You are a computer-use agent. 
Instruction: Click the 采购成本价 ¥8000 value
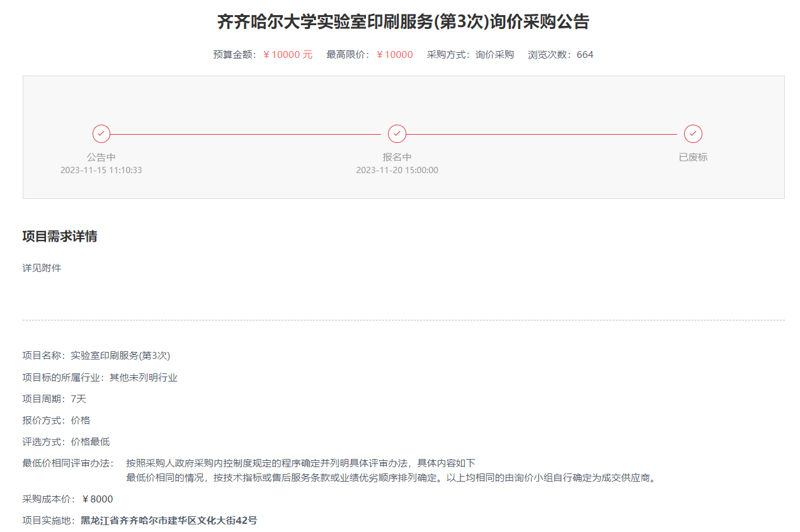(98, 499)
